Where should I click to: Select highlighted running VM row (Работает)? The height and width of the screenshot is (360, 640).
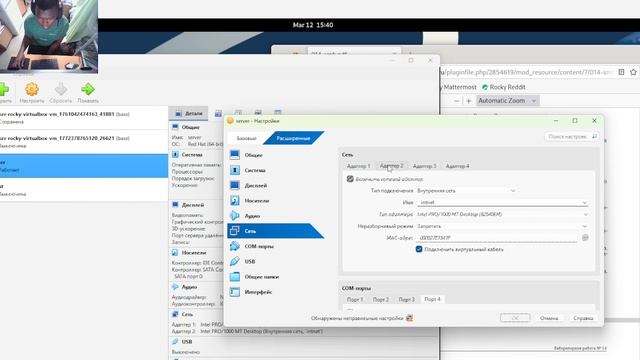84,166
